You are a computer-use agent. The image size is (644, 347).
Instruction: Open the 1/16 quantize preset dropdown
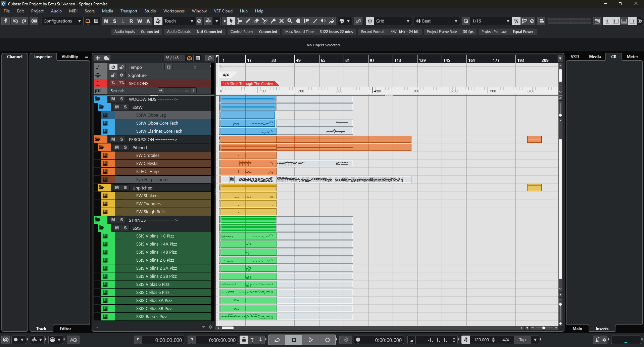click(491, 21)
